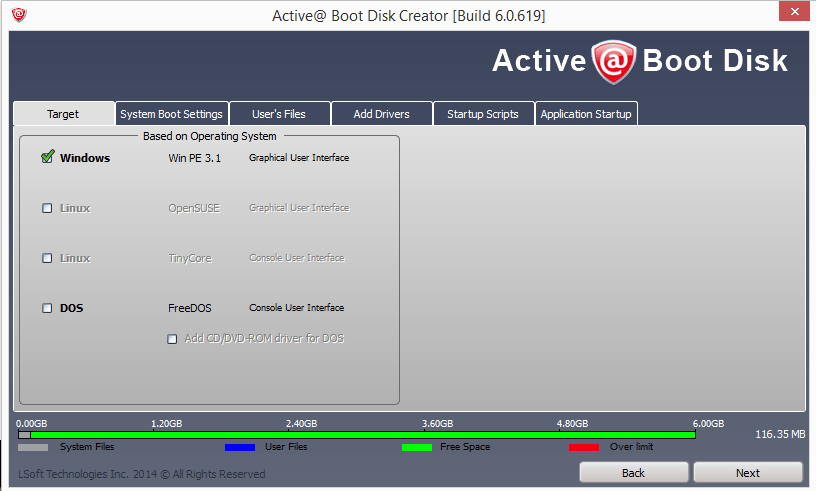Open the System Boot Settings tab
Viewport: 816px width, 491px height.
coord(171,114)
